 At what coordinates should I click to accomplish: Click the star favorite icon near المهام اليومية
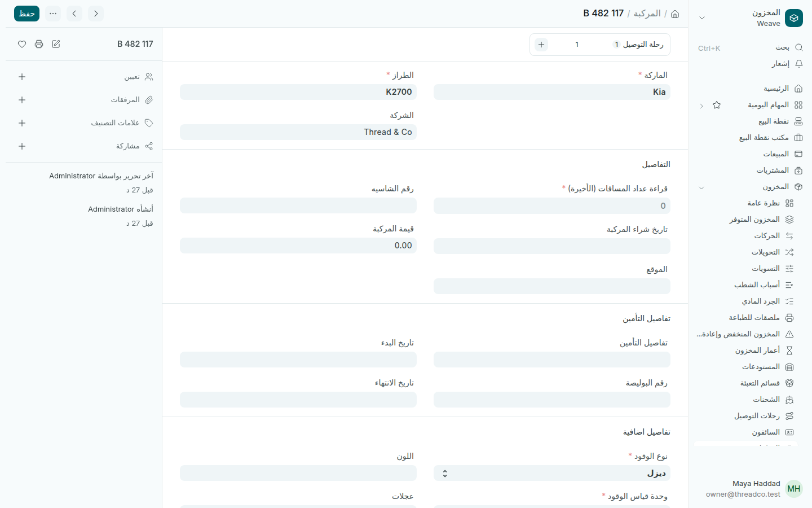pyautogui.click(x=717, y=105)
